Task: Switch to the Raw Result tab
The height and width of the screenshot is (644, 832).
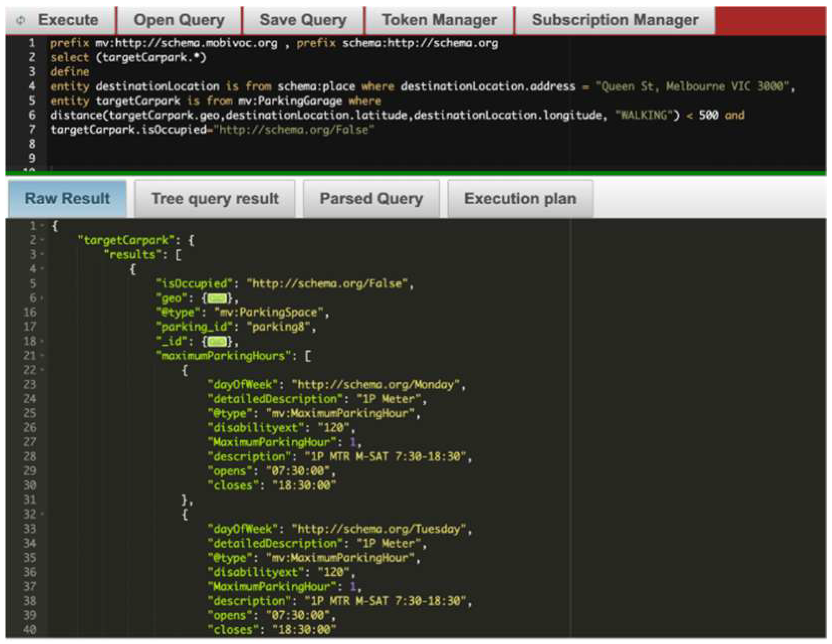Action: (x=67, y=199)
